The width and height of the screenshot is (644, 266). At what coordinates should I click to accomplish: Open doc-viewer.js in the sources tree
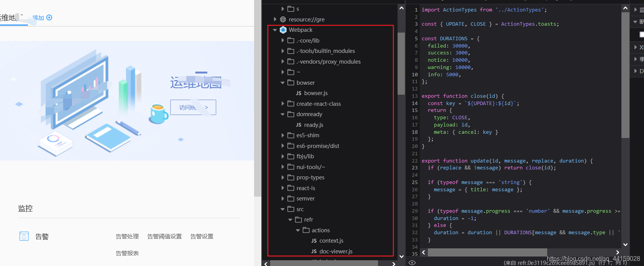point(336,251)
